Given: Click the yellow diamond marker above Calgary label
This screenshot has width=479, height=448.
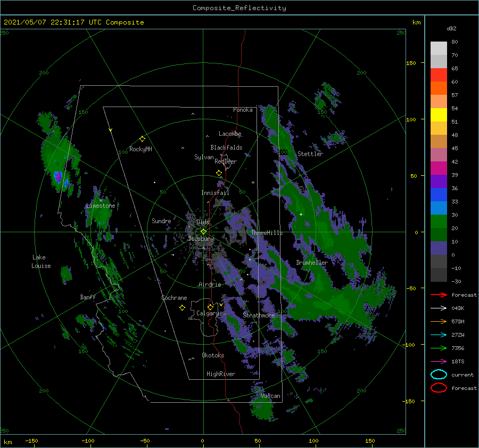Looking at the screenshot, I should click(210, 307).
